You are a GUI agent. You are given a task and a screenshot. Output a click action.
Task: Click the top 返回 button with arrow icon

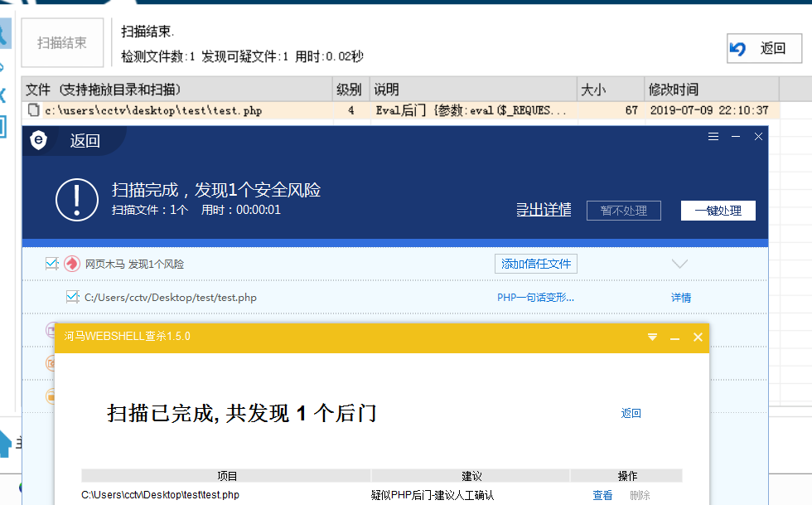764,49
